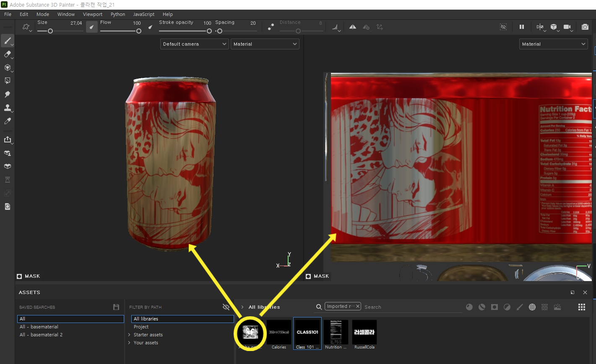Image resolution: width=596 pixels, height=364 pixels.
Task: Filter assets by brushes icon
Action: (x=520, y=307)
